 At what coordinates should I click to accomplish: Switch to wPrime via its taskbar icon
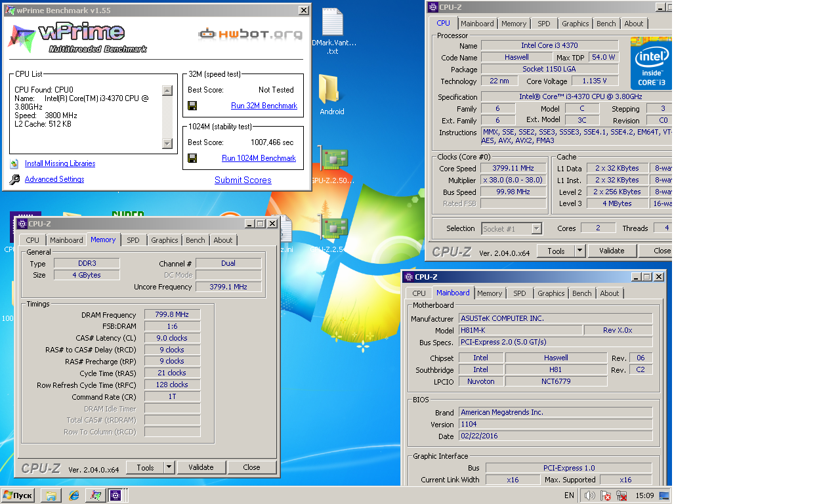click(x=95, y=495)
